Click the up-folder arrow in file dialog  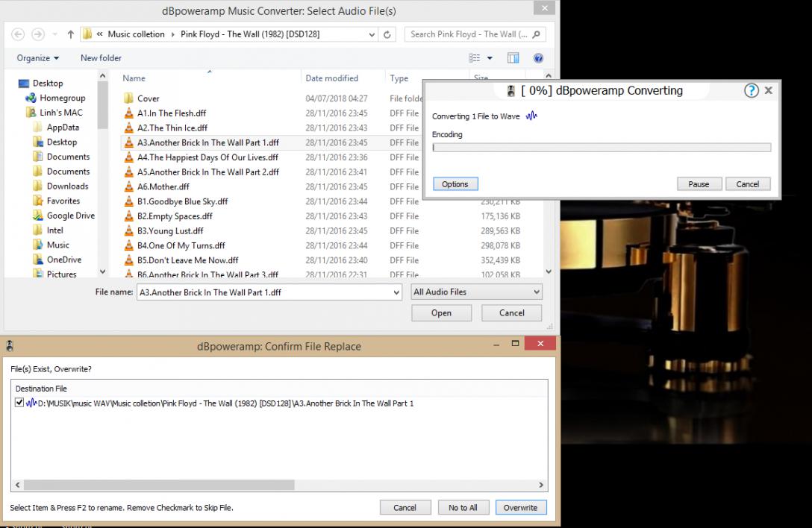(x=71, y=34)
